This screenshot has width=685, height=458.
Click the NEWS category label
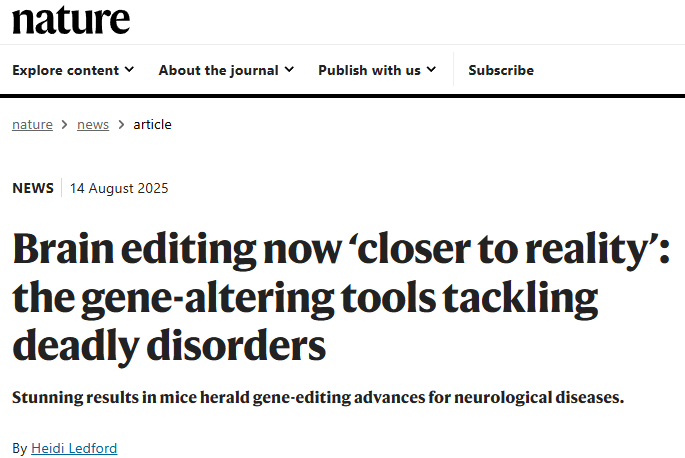pos(33,188)
